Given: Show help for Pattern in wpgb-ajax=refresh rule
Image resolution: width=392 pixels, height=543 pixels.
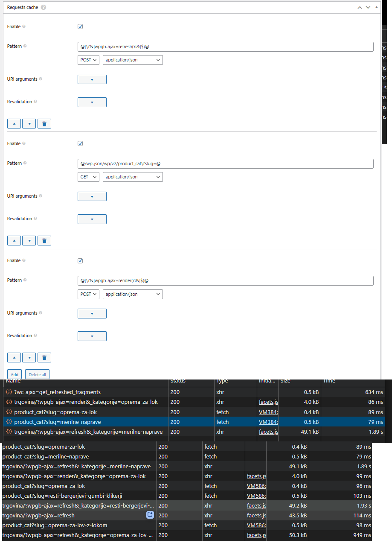Looking at the screenshot, I should (x=25, y=46).
